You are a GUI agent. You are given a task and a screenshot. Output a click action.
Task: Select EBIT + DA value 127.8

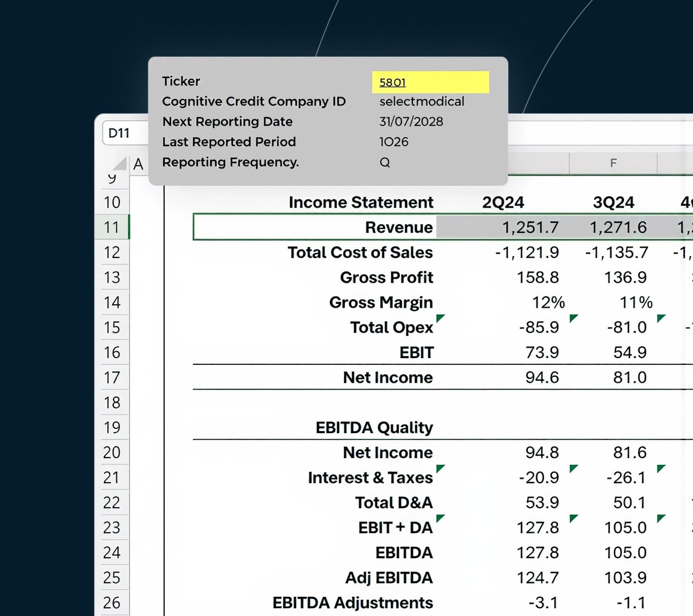538,527
